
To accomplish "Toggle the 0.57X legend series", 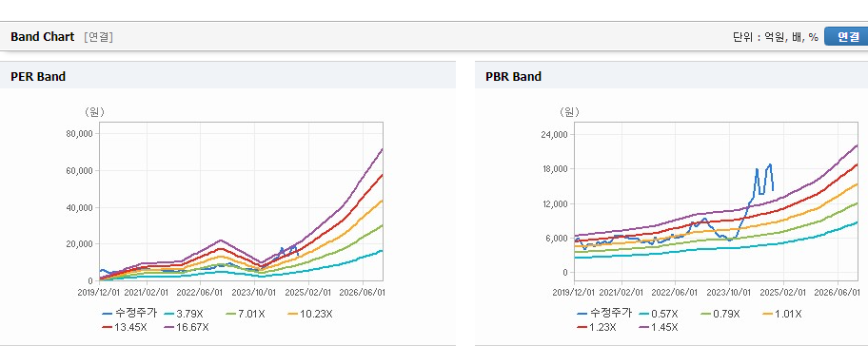I will (x=659, y=314).
